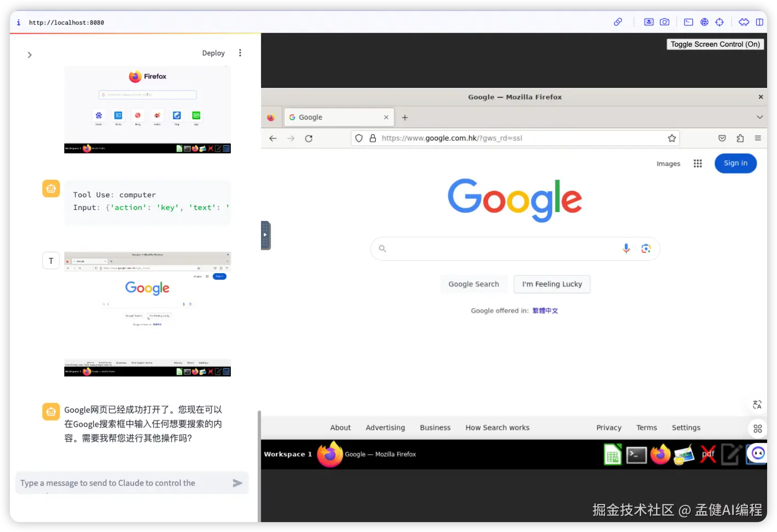Click the tracking protection shield icon
777x532 pixels.
coord(359,138)
